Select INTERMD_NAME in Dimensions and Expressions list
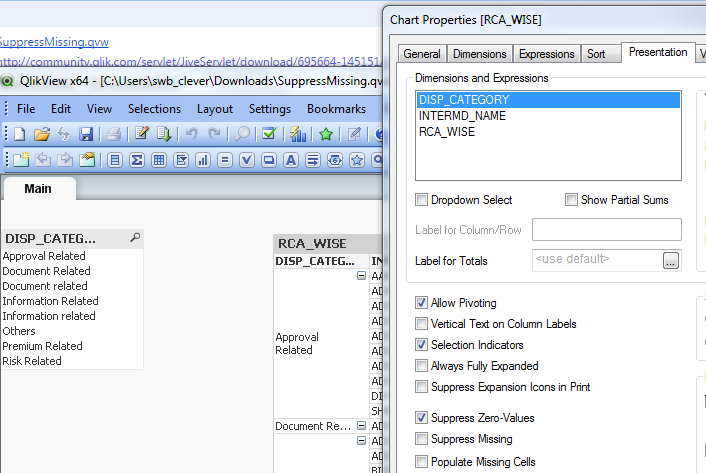This screenshot has width=706, height=473. coord(548,116)
